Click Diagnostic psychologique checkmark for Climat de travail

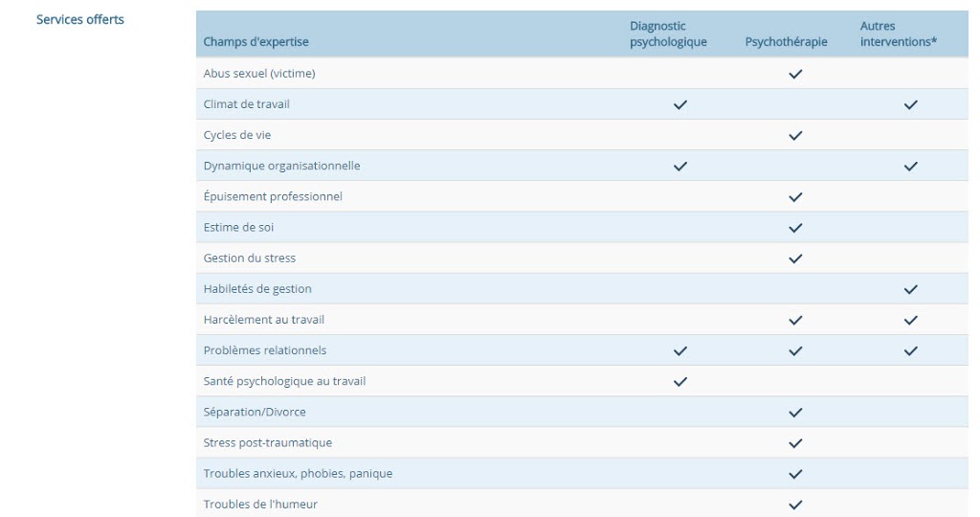click(x=680, y=104)
